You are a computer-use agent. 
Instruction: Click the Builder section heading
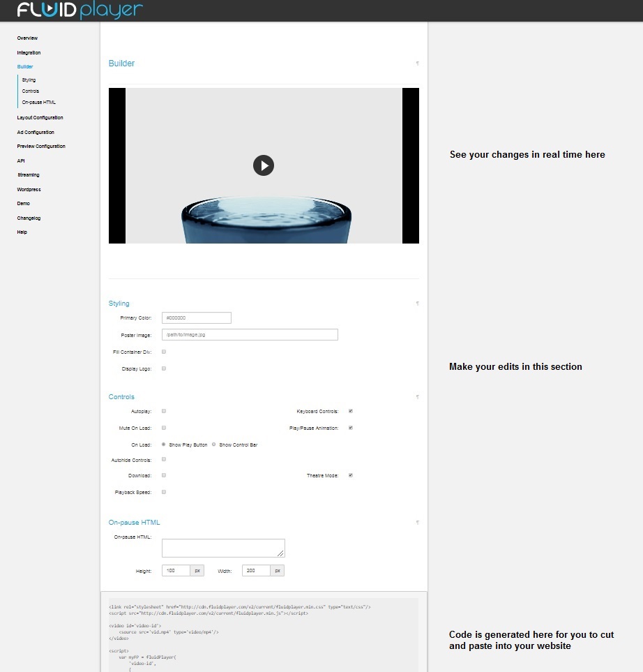121,64
